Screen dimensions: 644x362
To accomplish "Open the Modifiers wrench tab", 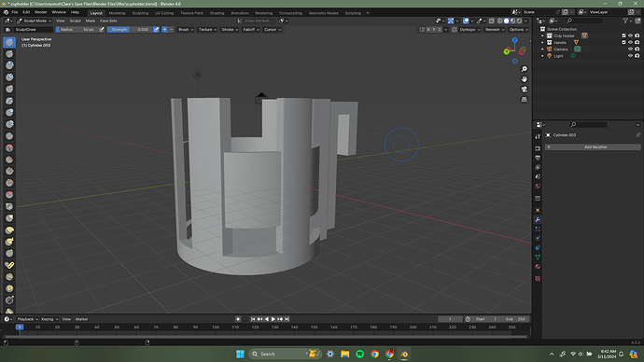I will (x=538, y=219).
